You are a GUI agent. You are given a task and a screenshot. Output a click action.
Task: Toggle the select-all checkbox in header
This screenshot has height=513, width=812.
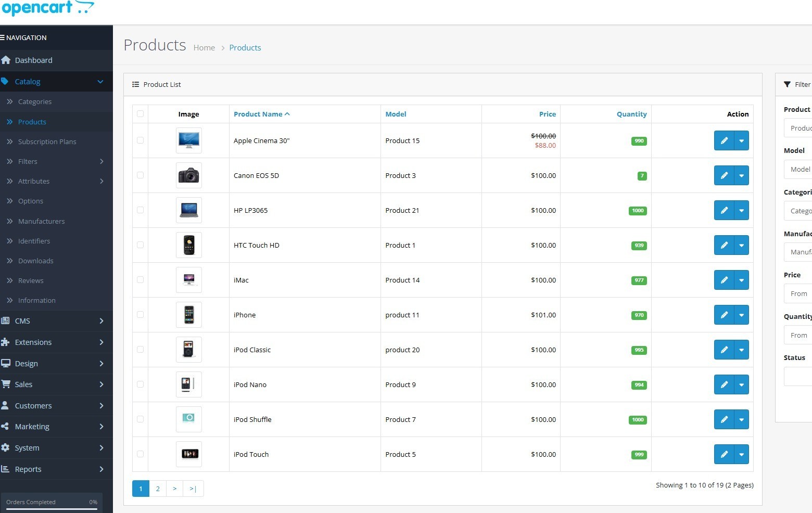pos(140,114)
